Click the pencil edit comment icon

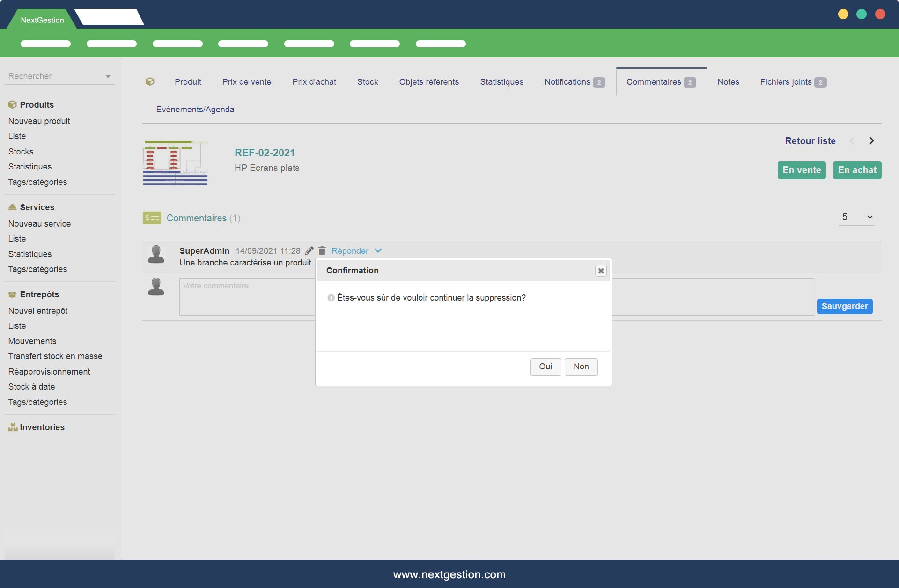click(309, 250)
